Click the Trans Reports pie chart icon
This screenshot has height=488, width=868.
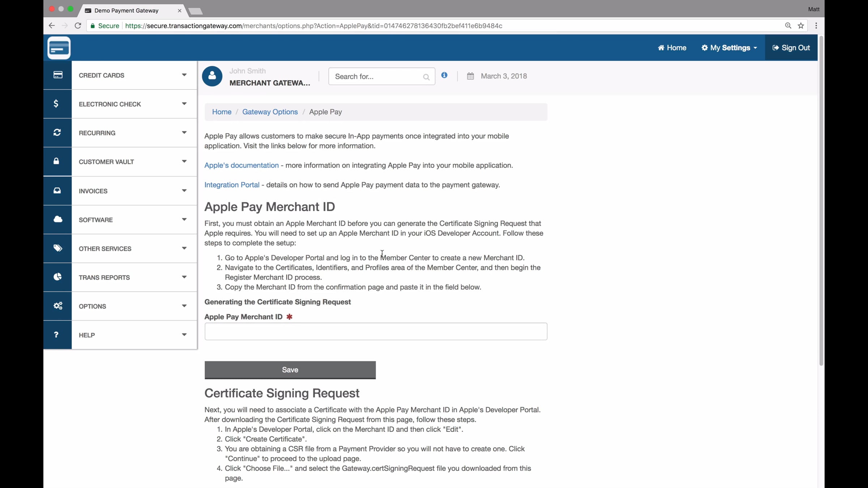tap(58, 277)
